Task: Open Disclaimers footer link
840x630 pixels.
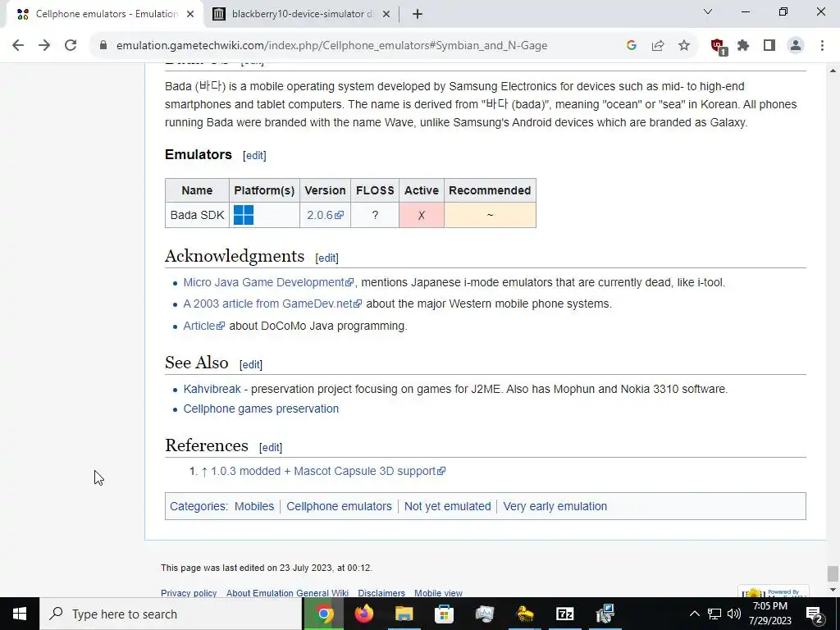Action: tap(381, 593)
